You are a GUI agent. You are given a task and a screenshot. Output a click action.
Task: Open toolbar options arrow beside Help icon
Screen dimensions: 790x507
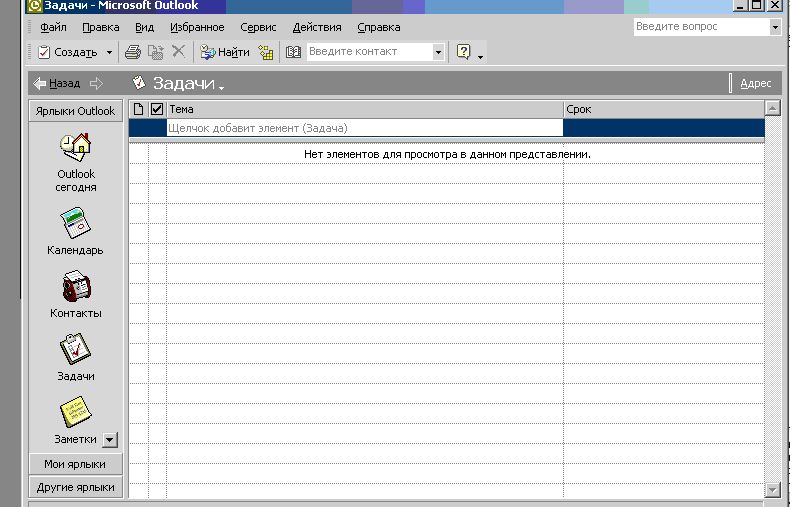[480, 56]
